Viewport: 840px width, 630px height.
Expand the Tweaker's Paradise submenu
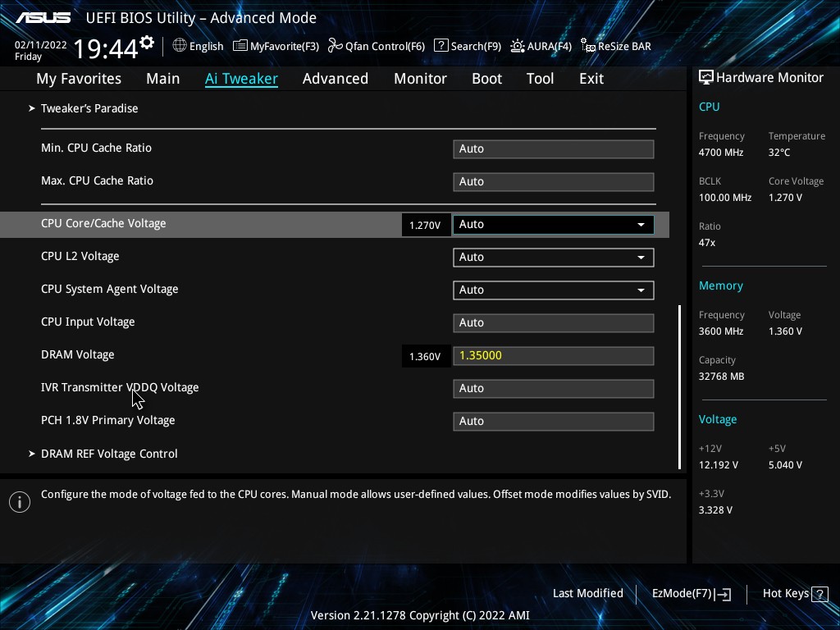(x=89, y=108)
